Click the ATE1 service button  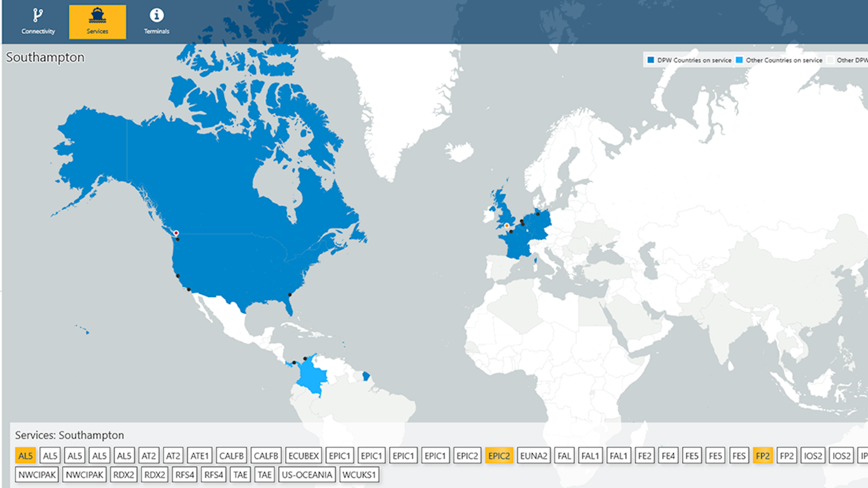click(x=200, y=456)
